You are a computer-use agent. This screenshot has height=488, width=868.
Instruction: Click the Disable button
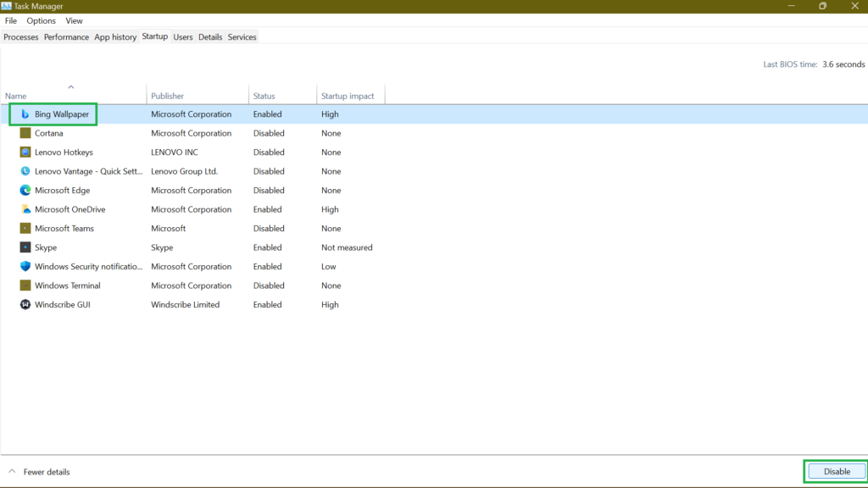click(x=836, y=471)
